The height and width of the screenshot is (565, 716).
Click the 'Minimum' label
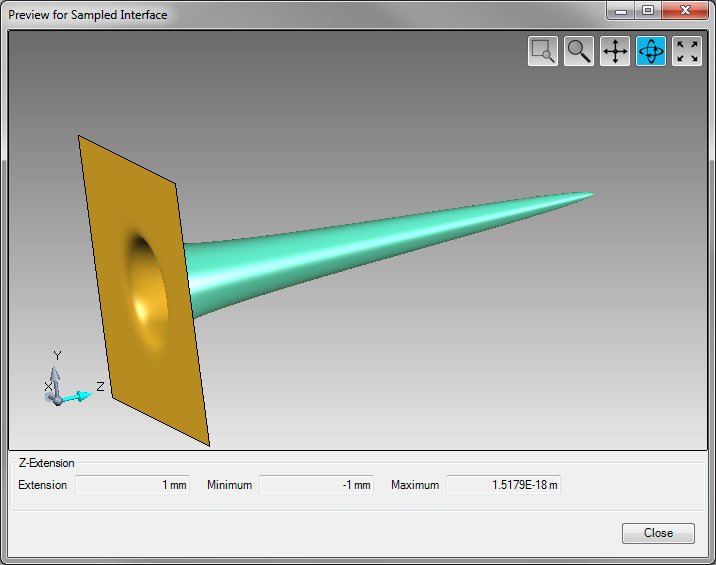[229, 485]
